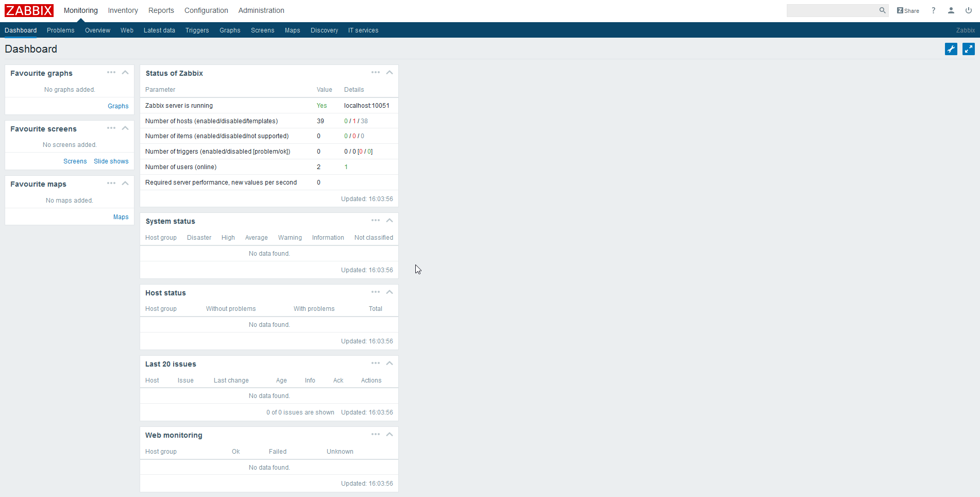
Task: Go to the Screens submenu
Action: pos(263,30)
